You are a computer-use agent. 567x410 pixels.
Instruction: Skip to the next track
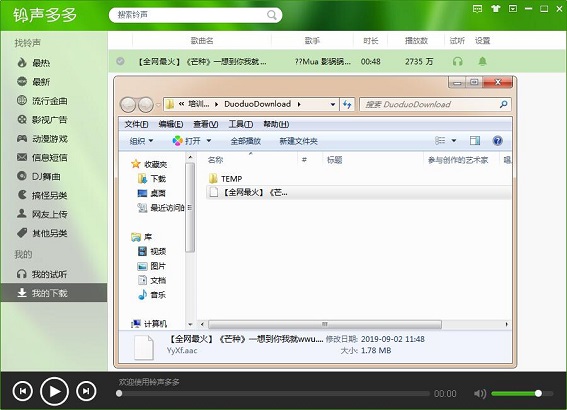(x=86, y=391)
